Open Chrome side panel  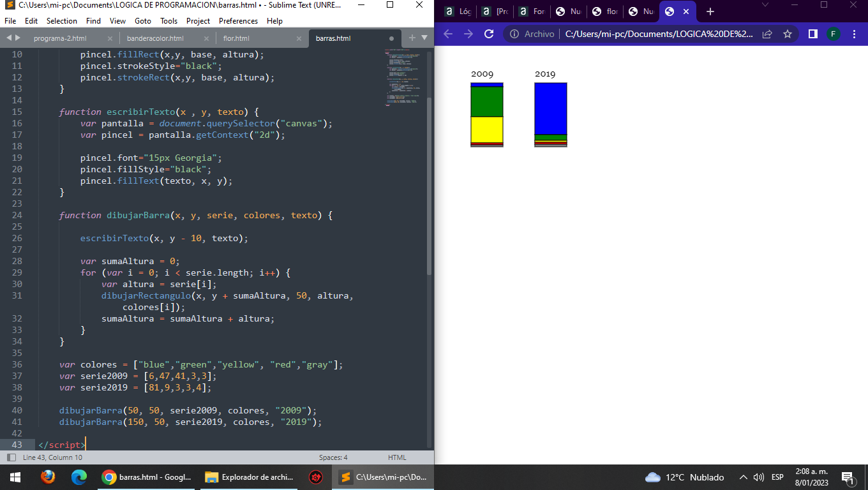click(x=812, y=34)
